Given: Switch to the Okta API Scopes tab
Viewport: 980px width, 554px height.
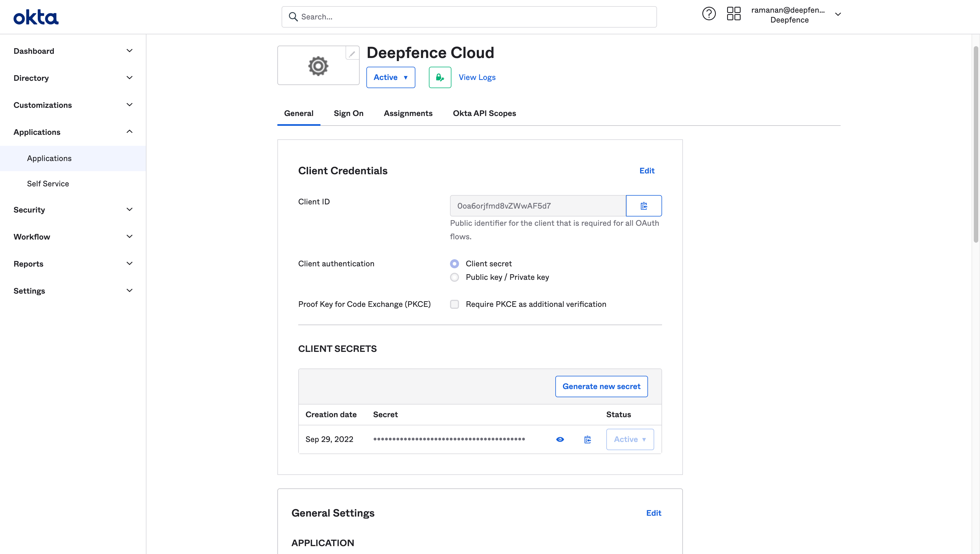Looking at the screenshot, I should click(x=484, y=113).
